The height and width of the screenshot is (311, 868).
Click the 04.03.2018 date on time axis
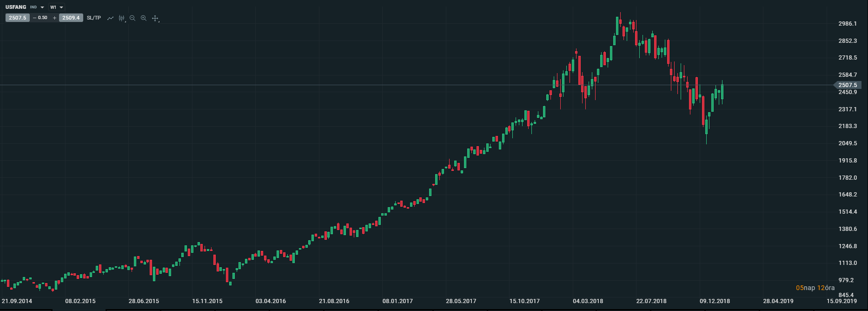pyautogui.click(x=588, y=301)
